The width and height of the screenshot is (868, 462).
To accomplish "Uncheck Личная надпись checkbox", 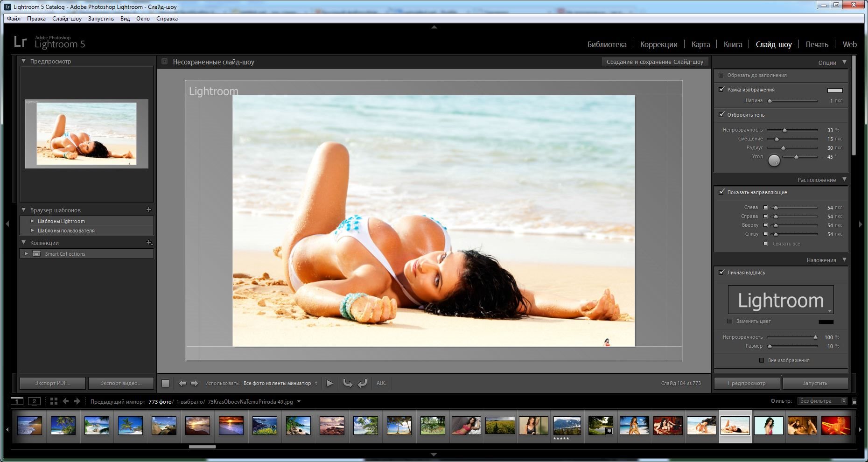I will (721, 272).
